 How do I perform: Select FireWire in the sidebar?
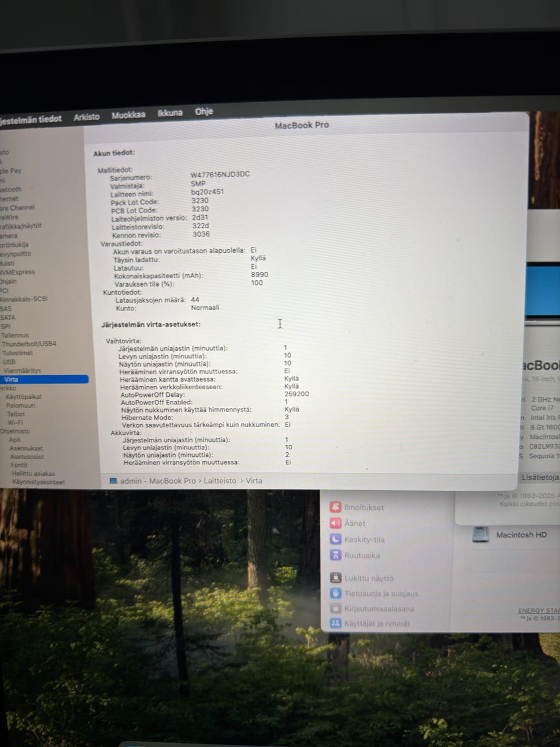(x=9, y=217)
